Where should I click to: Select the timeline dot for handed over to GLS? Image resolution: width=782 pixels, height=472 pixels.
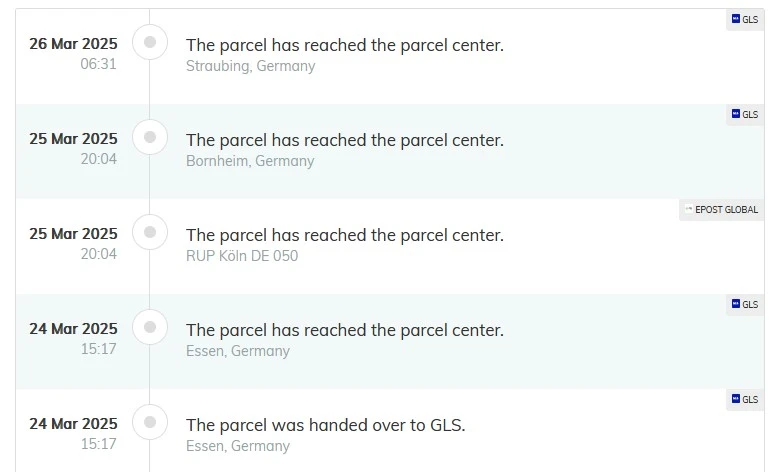tap(150, 422)
